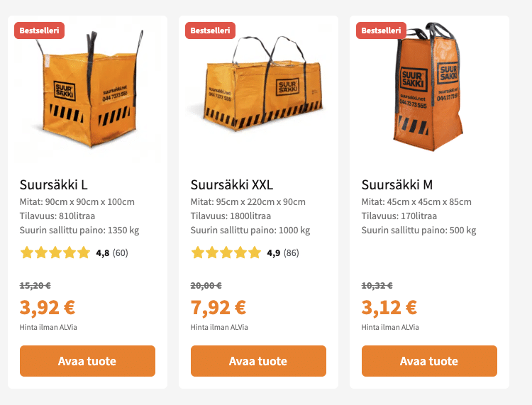Click the (60) review count
Screen dimensions: 532x405
(x=121, y=253)
